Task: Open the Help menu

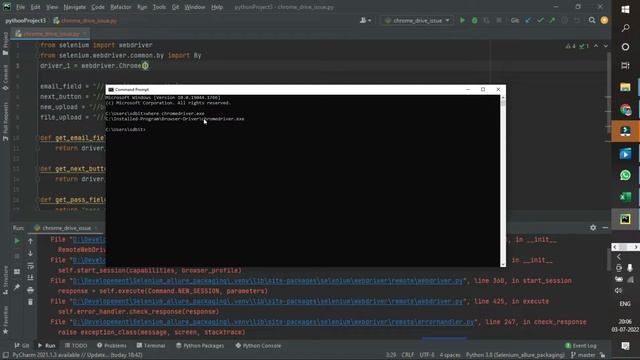Action: click(217, 7)
